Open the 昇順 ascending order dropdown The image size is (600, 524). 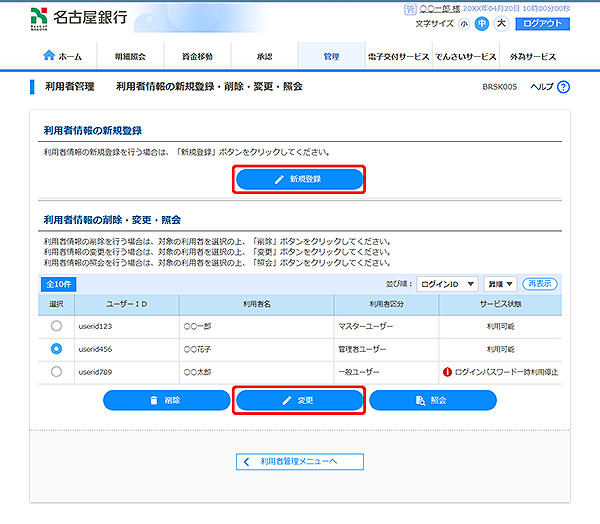pyautogui.click(x=502, y=284)
